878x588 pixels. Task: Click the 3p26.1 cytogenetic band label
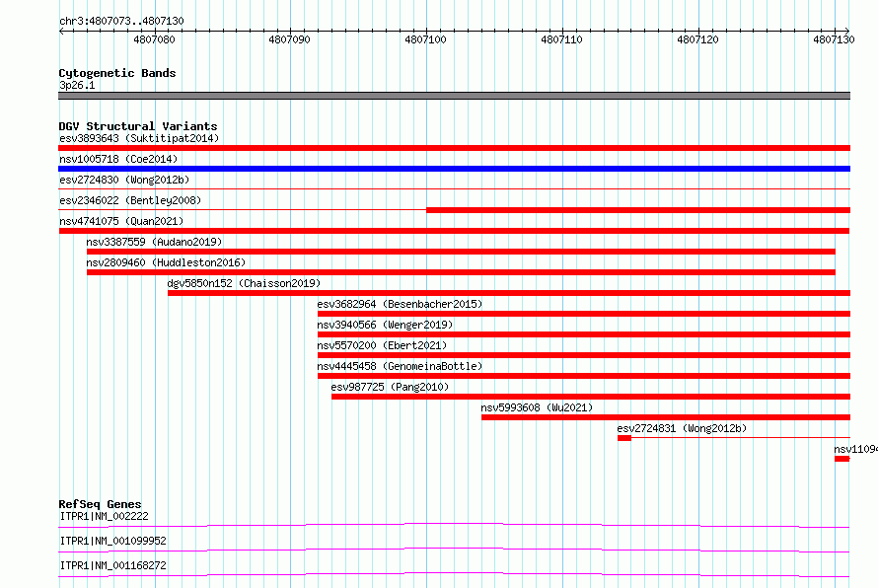[x=77, y=85]
